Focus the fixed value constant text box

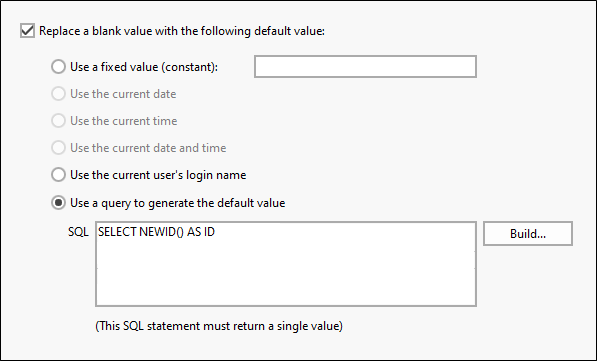click(366, 67)
